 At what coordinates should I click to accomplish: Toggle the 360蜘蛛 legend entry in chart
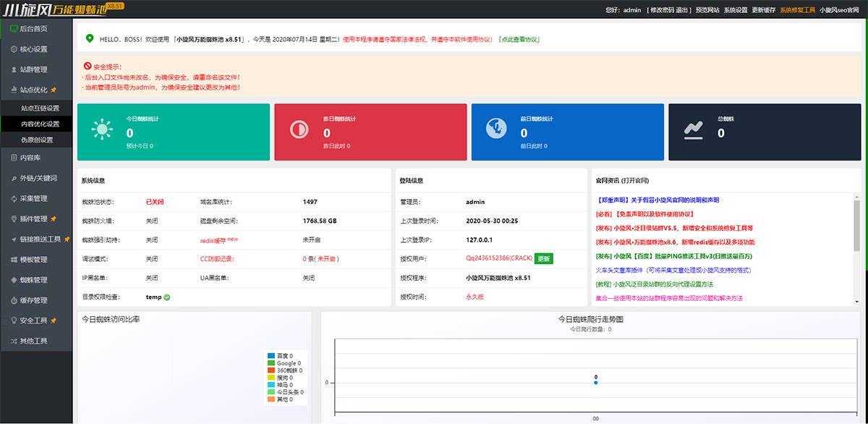pos(289,370)
